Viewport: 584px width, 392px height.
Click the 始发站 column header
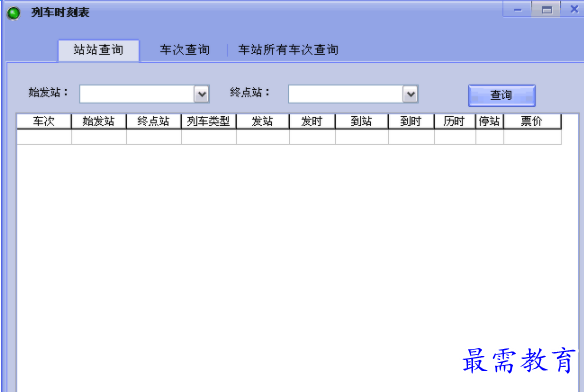click(99, 121)
